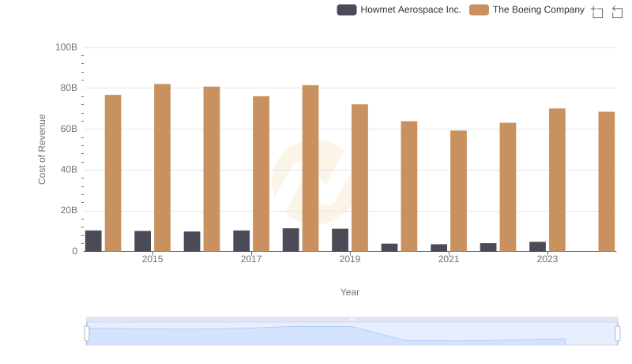This screenshot has width=632, height=364.
Task: Click the 2023 x-axis label
Action: [547, 259]
